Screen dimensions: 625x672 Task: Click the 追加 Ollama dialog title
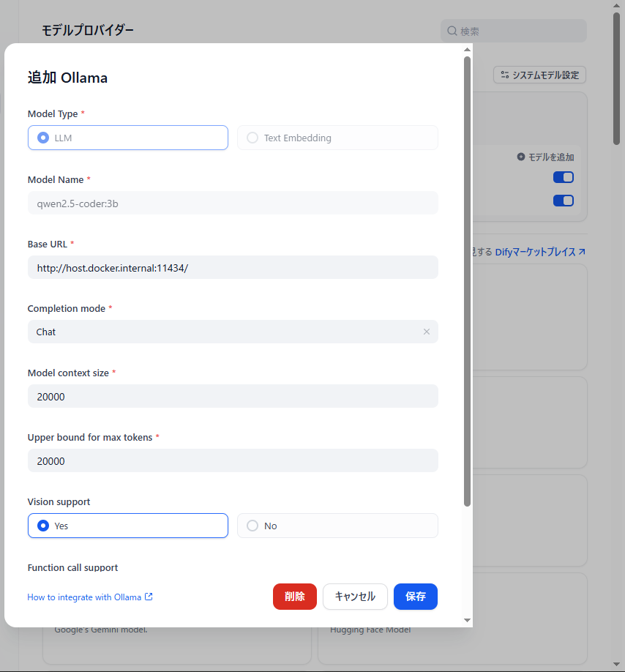pos(67,78)
